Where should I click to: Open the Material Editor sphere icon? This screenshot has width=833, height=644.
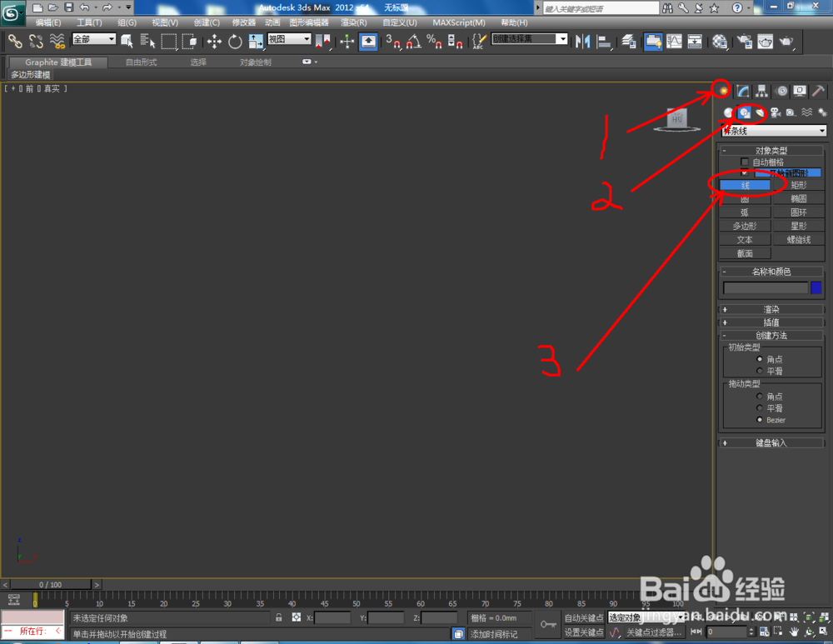tap(720, 41)
